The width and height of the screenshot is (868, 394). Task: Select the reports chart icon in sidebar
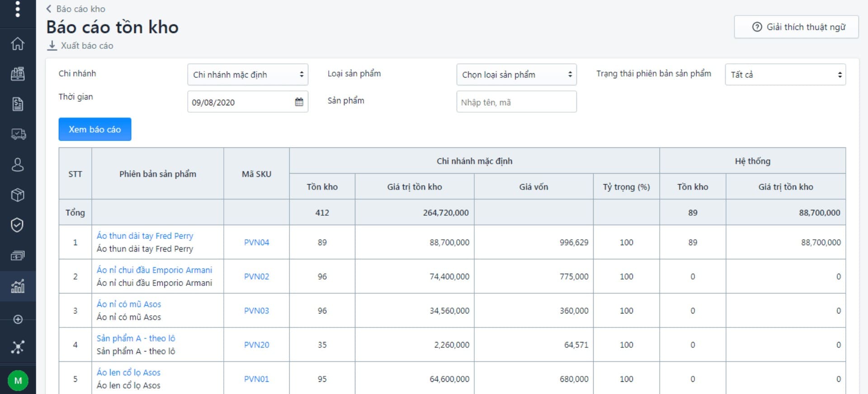click(x=18, y=286)
